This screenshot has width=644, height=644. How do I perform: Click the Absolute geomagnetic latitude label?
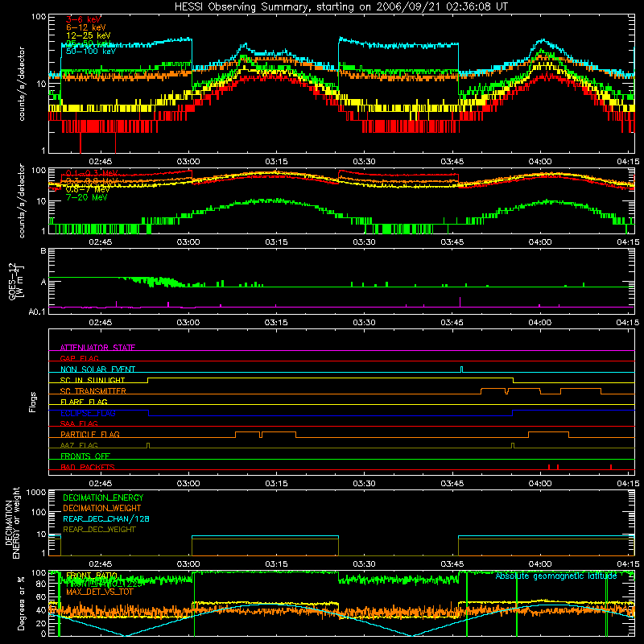(x=556, y=576)
